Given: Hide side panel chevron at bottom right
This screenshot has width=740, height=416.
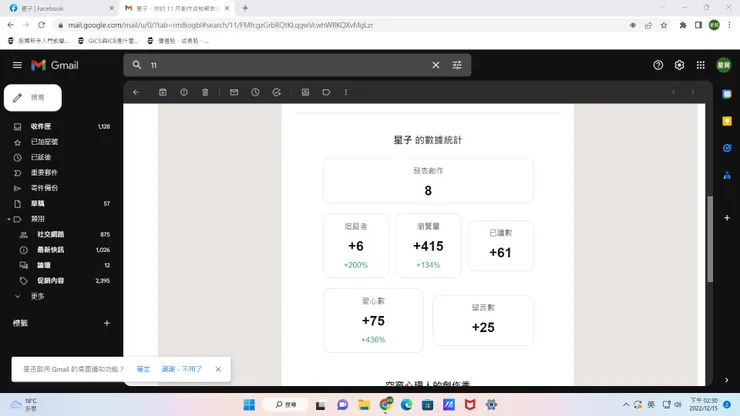Looking at the screenshot, I should tap(726, 380).
